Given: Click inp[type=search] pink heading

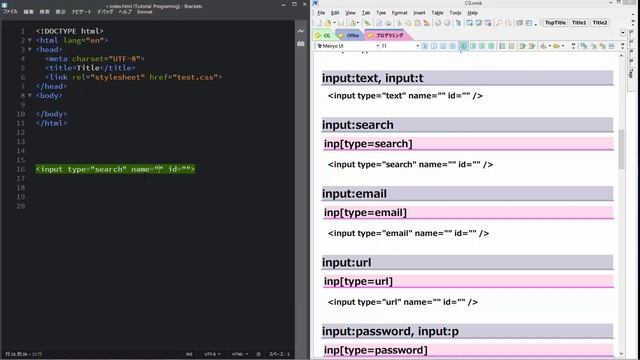Looking at the screenshot, I should point(468,144).
